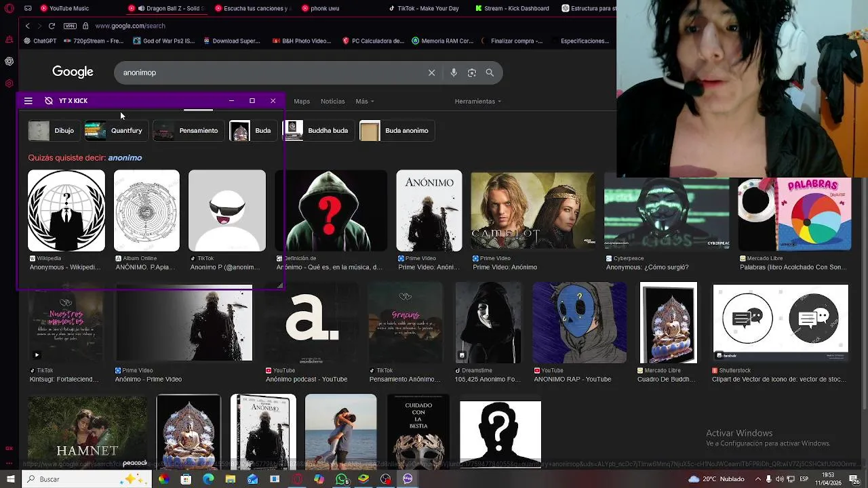
Task: Click the taskbar Buscar search box
Action: pos(88,479)
